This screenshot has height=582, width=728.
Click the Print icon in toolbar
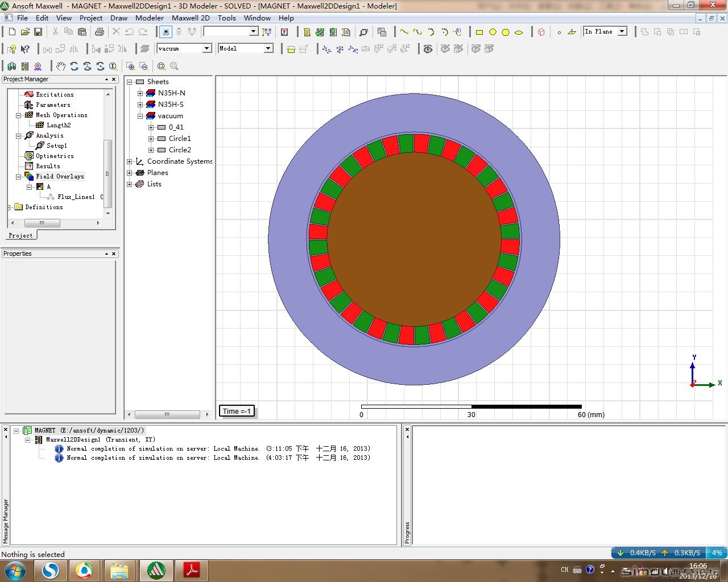[100, 32]
